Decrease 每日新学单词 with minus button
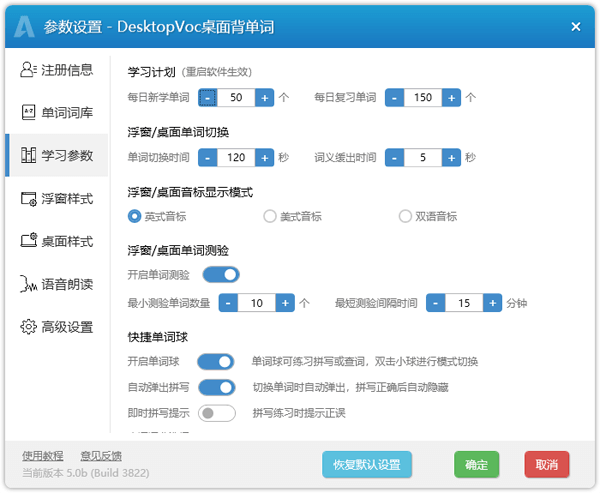The height and width of the screenshot is (493, 600). point(208,98)
